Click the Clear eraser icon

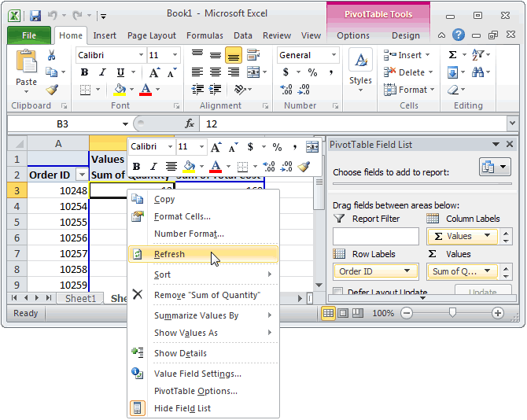453,90
